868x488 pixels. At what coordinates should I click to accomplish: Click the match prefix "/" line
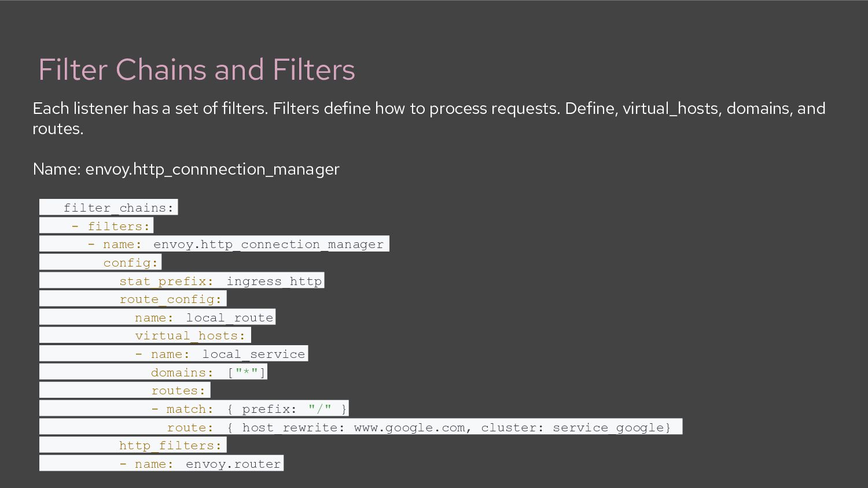click(x=194, y=409)
